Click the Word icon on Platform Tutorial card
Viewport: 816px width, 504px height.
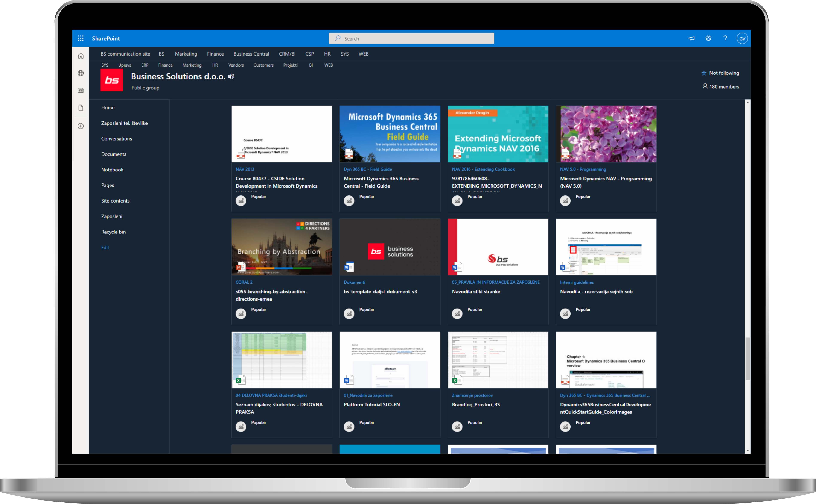pos(349,380)
